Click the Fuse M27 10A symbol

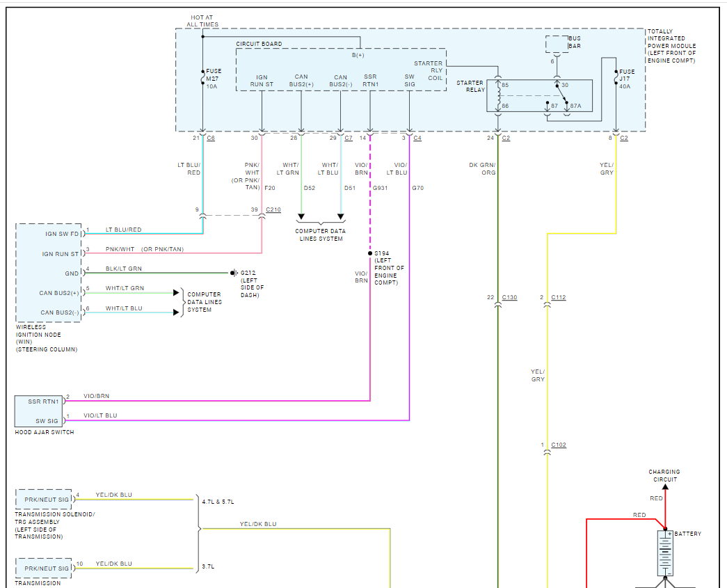click(x=203, y=78)
